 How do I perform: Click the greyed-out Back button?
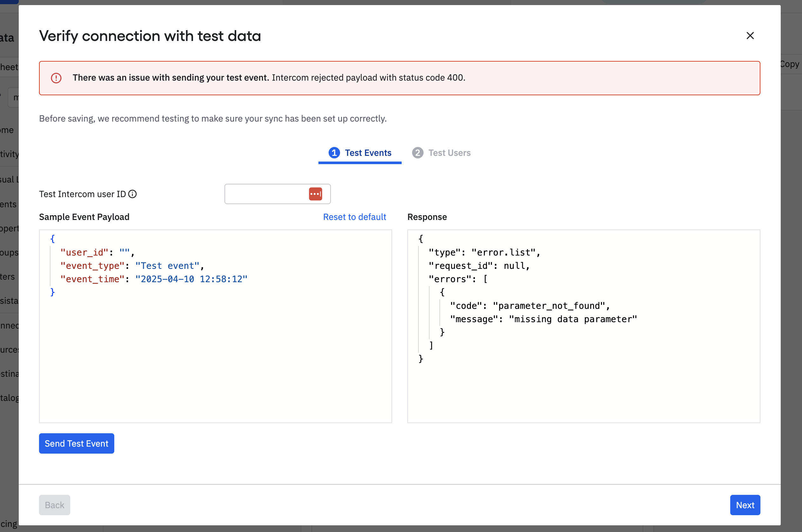point(54,505)
